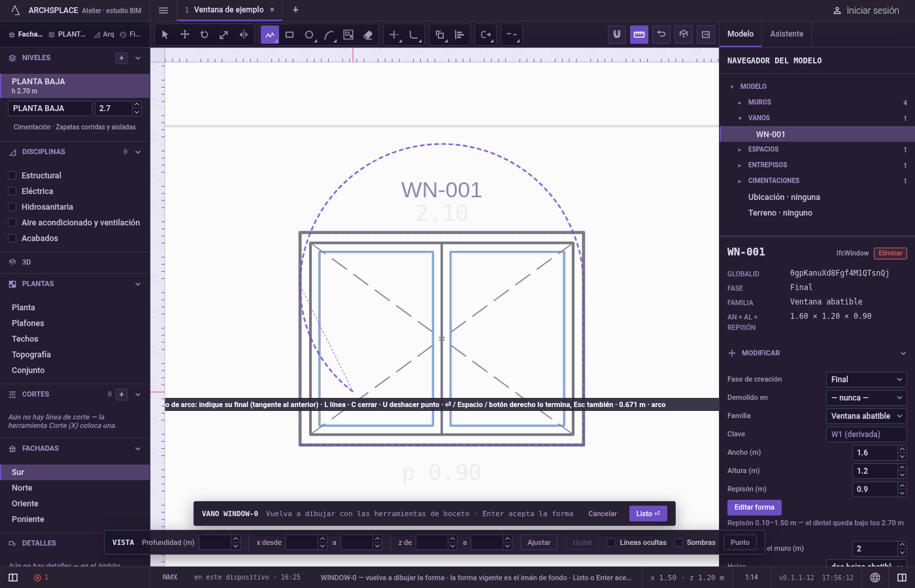The image size is (915, 588).
Task: Open the Demolido en dropdown
Action: pyautogui.click(x=867, y=398)
